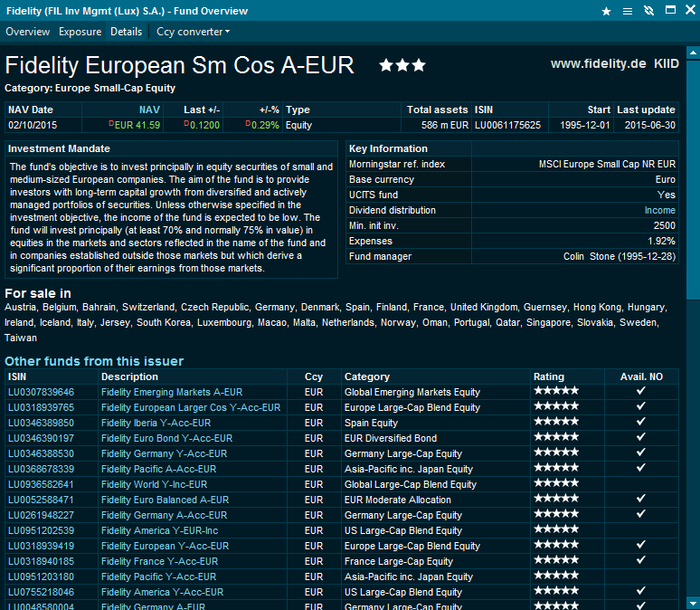Click star rating of Fidelity Iberia row

pos(556,422)
